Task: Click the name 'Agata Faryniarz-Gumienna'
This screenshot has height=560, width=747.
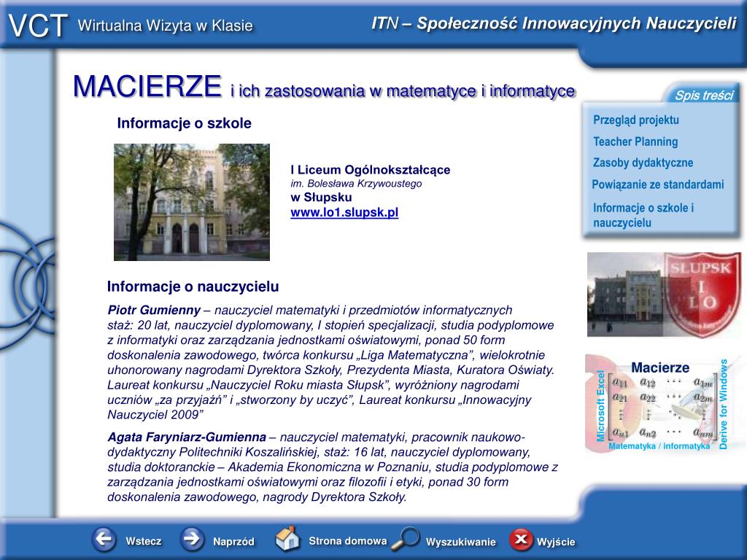Action: [187, 437]
